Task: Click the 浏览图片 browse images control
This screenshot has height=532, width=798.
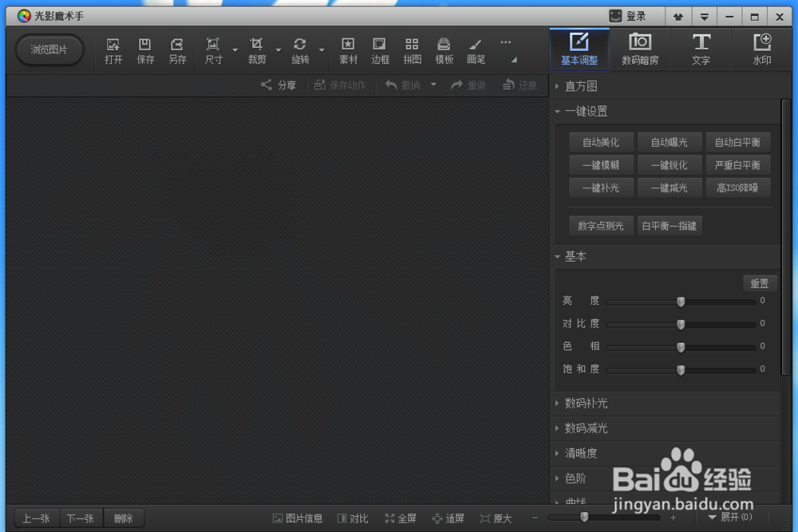Action: (49, 49)
